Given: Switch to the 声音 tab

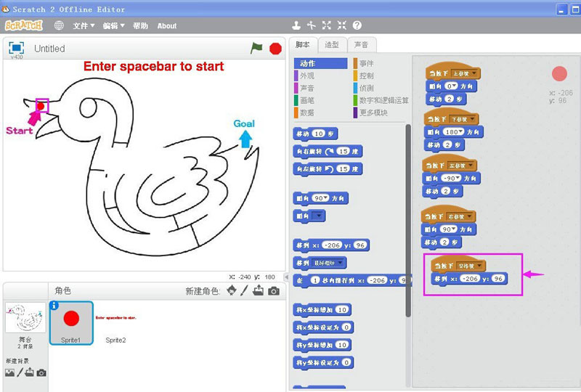Looking at the screenshot, I should (361, 45).
